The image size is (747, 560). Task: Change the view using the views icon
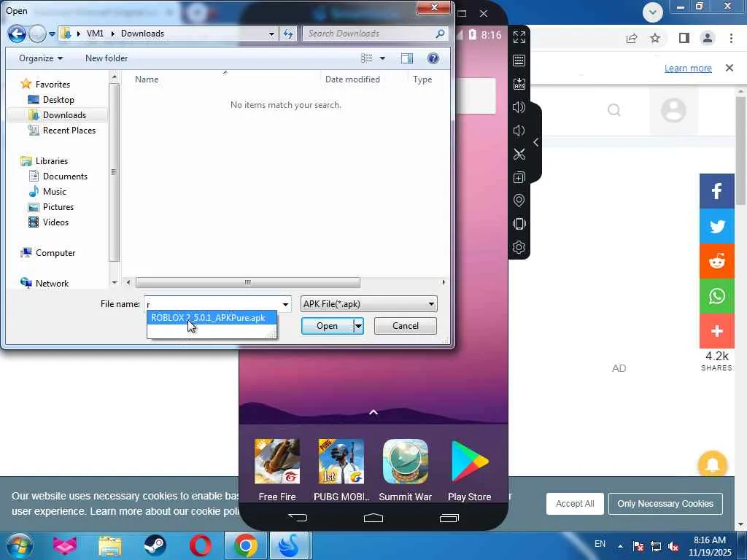pyautogui.click(x=367, y=58)
